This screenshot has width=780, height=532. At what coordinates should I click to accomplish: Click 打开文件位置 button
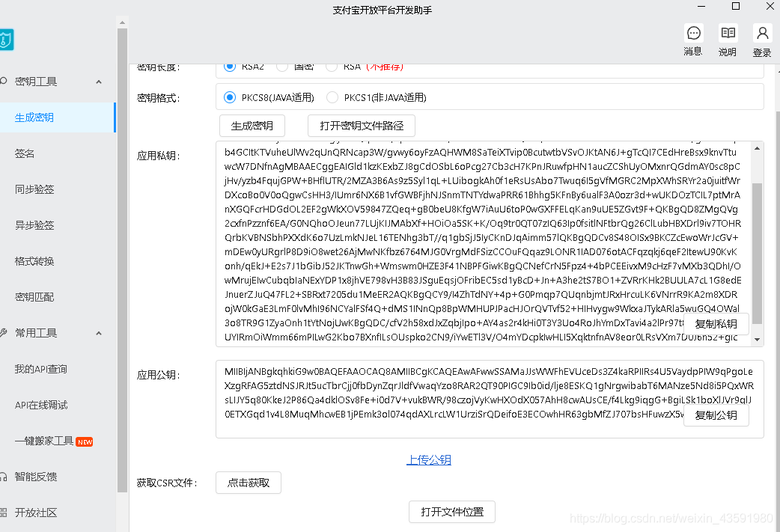[x=452, y=512]
